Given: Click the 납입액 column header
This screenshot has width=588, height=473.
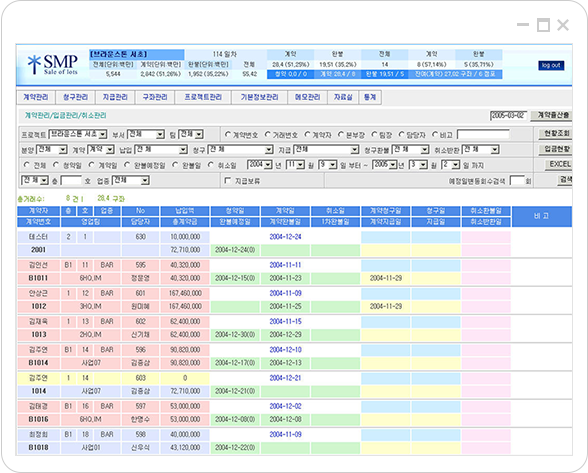Looking at the screenshot, I should click(184, 211).
